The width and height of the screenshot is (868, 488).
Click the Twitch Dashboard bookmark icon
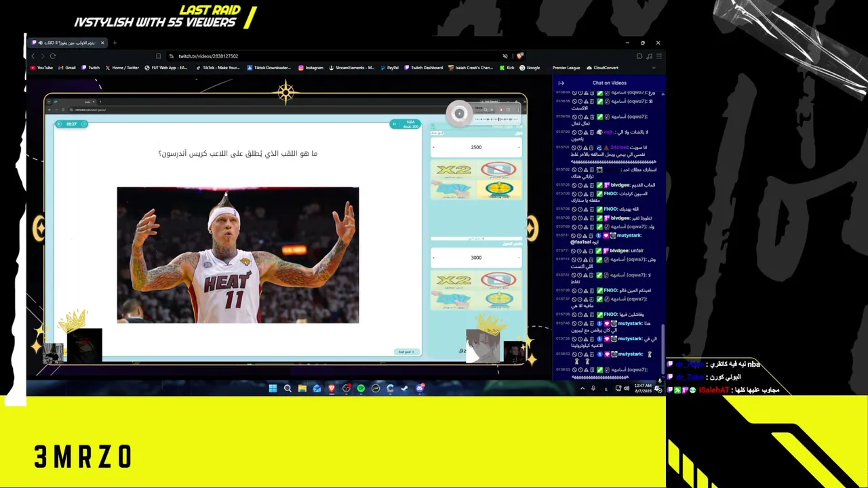(x=407, y=68)
